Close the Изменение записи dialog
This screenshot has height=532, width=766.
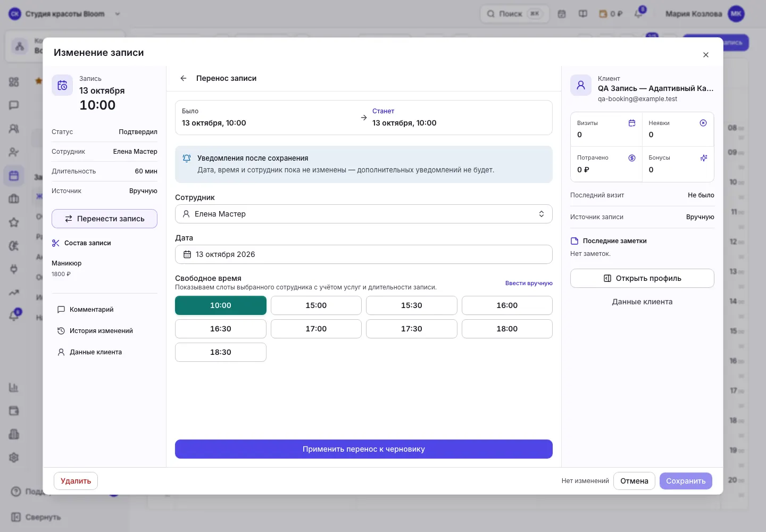coord(706,55)
